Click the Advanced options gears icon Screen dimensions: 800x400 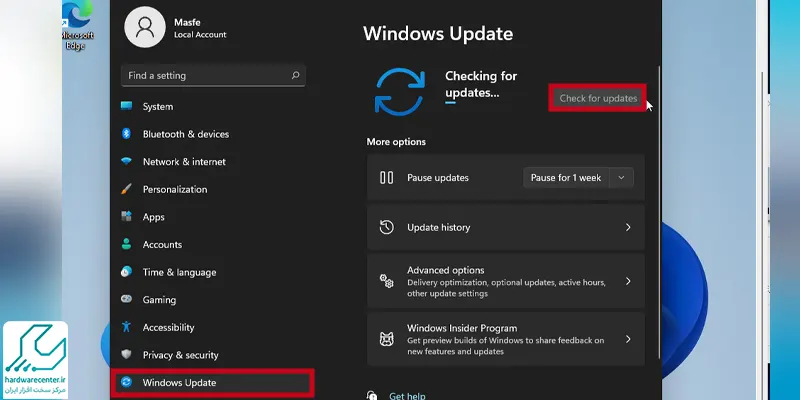pos(386,281)
